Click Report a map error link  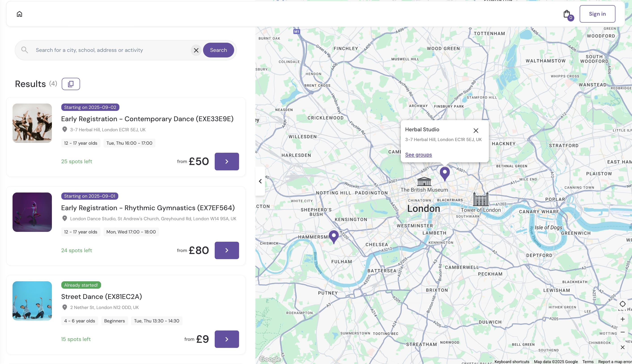click(615, 362)
